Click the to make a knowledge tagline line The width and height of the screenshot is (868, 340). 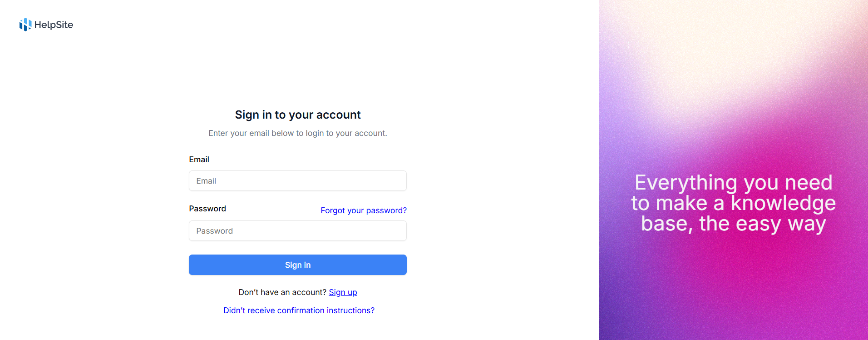(733, 203)
